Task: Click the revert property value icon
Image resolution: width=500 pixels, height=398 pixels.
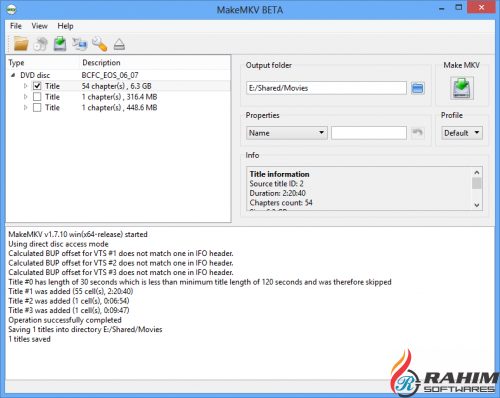Action: point(417,133)
